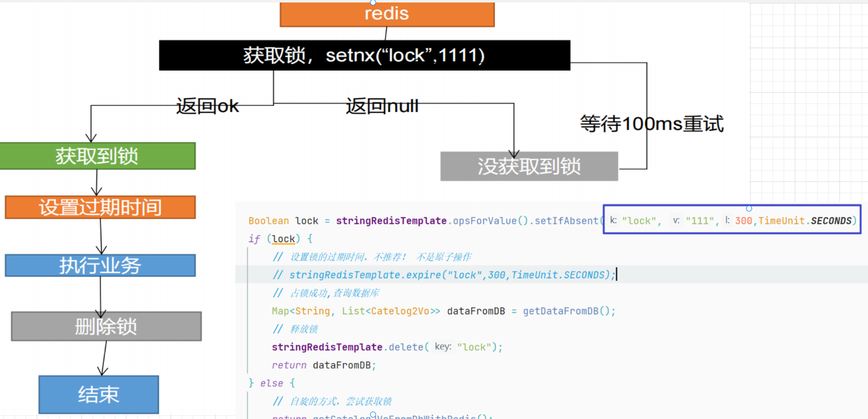Select the green 获取到锁 shape
Screen dimensions: 868x419
click(97, 156)
